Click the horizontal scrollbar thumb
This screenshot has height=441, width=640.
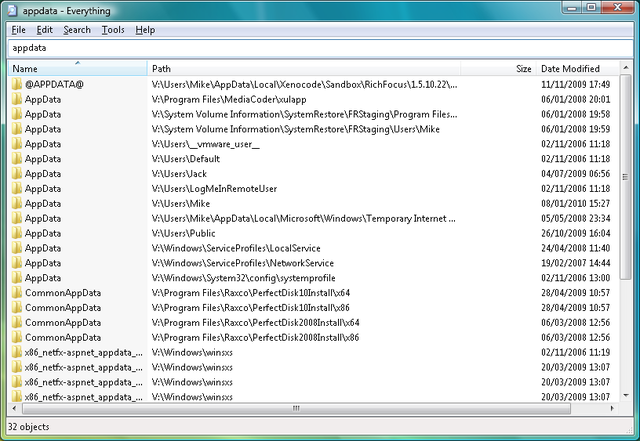[296, 408]
